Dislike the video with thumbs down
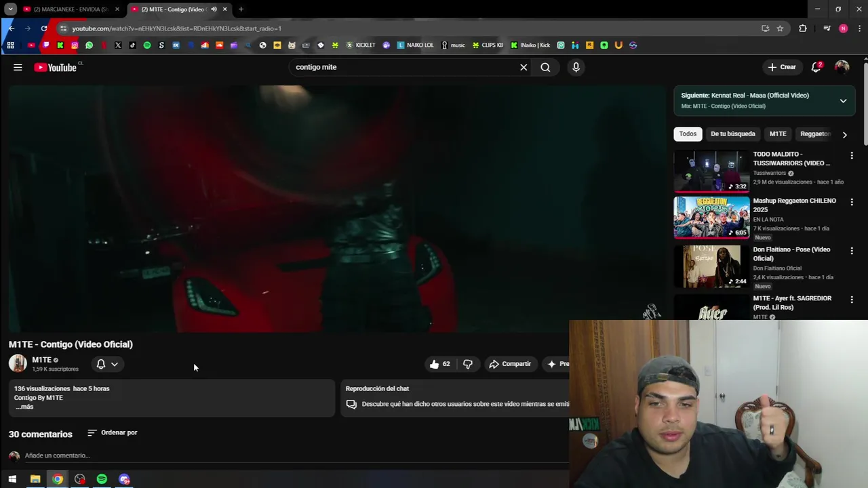Screen dimensions: 868x488 (x=468, y=364)
